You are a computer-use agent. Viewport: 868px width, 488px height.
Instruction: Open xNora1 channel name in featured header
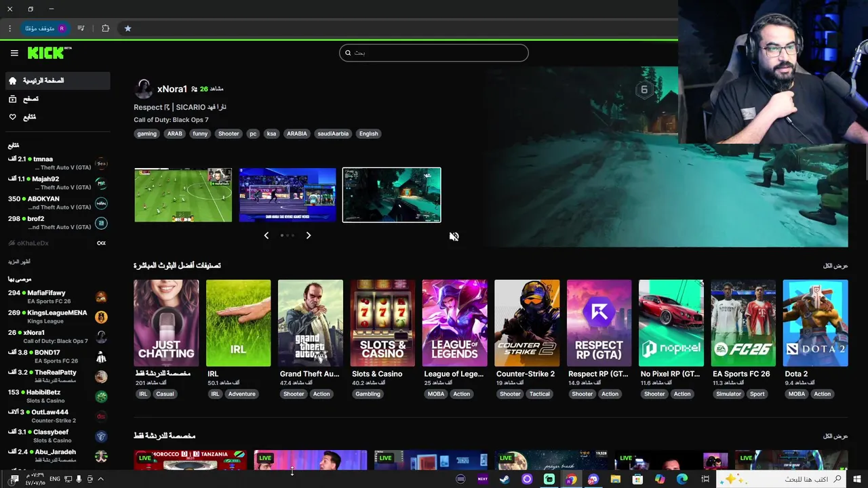(172, 89)
